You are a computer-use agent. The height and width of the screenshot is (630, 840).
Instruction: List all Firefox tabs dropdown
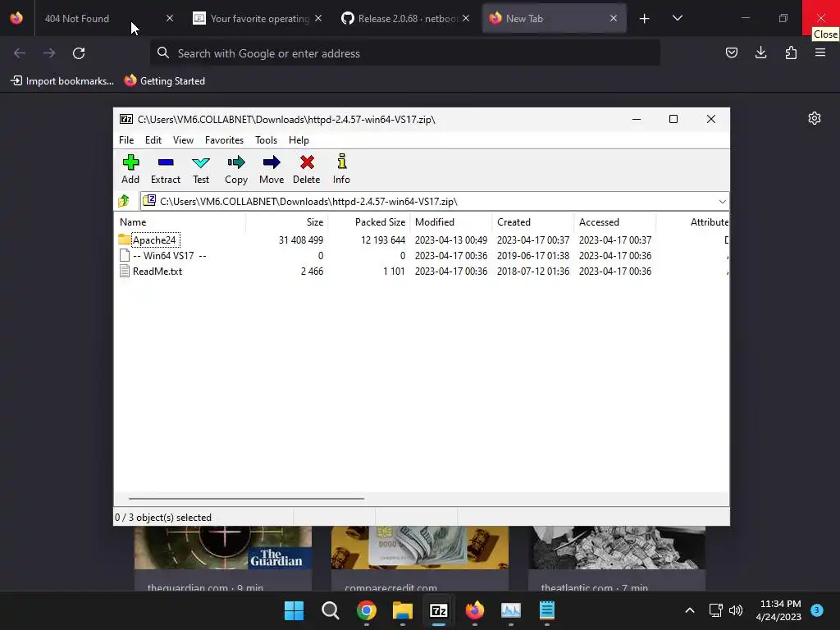coord(677,18)
